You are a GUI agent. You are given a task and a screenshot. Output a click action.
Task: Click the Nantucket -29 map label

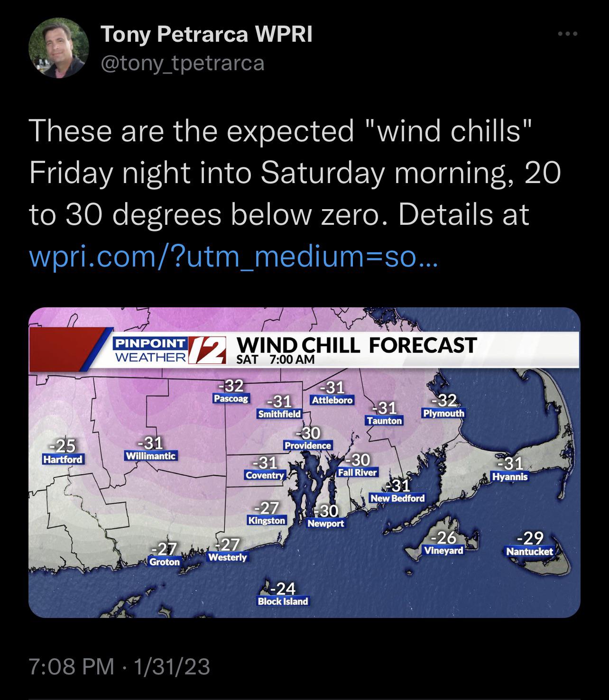[529, 545]
